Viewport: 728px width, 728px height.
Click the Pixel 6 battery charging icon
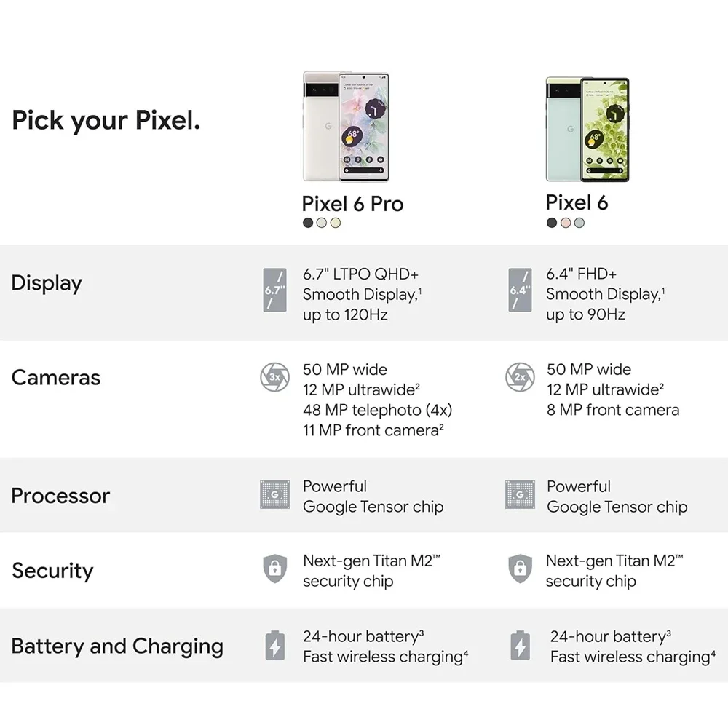point(520,646)
